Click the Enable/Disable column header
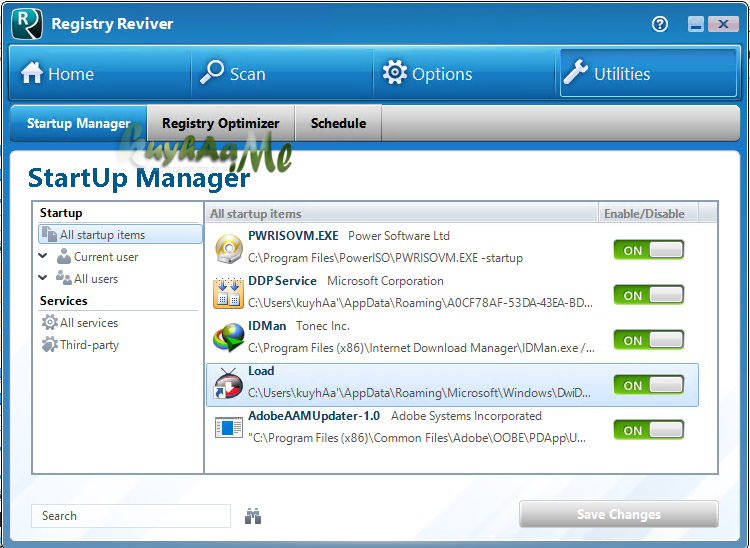 648,213
